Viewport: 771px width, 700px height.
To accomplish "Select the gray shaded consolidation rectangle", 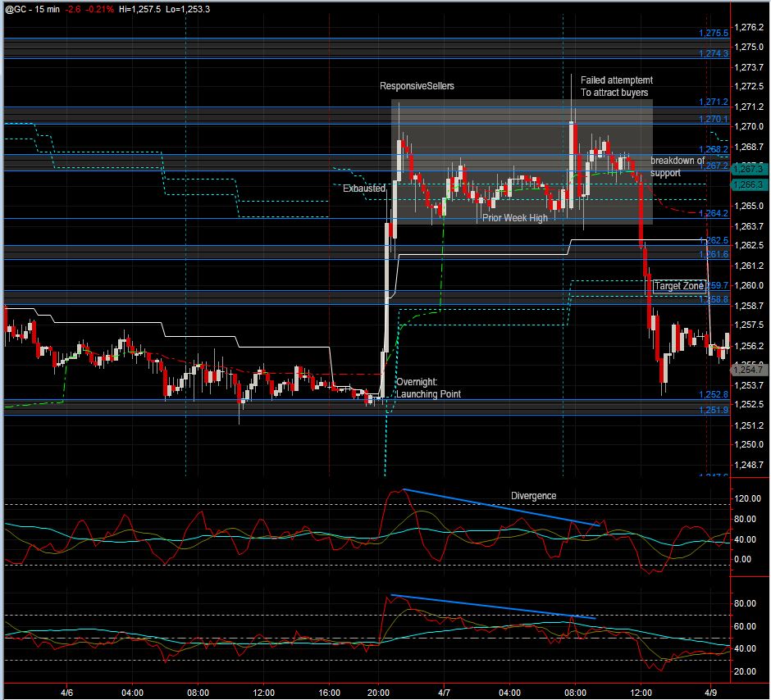I will (x=522, y=162).
